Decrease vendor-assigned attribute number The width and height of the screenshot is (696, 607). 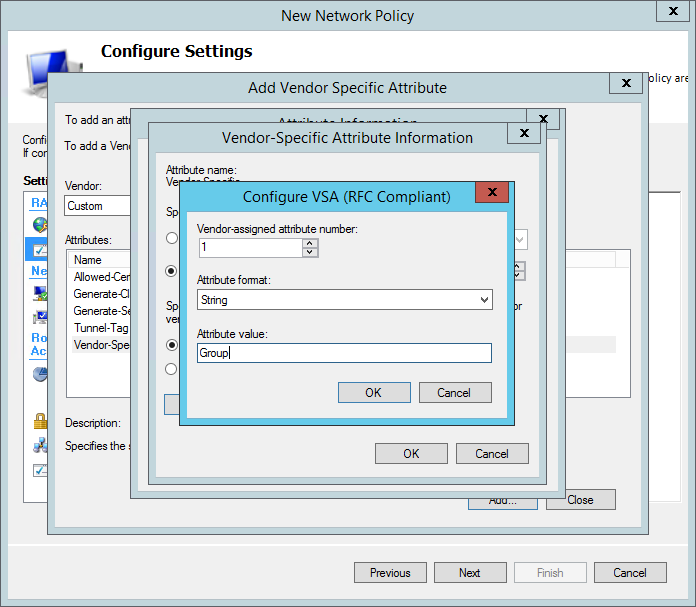310,252
